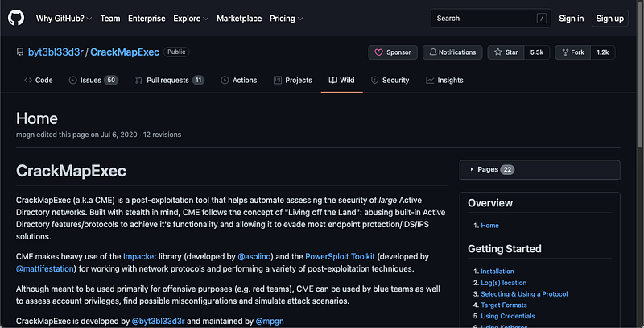This screenshot has width=644, height=328.
Task: Open the @byt3bl33d3r developer link in text
Action: click(x=158, y=321)
